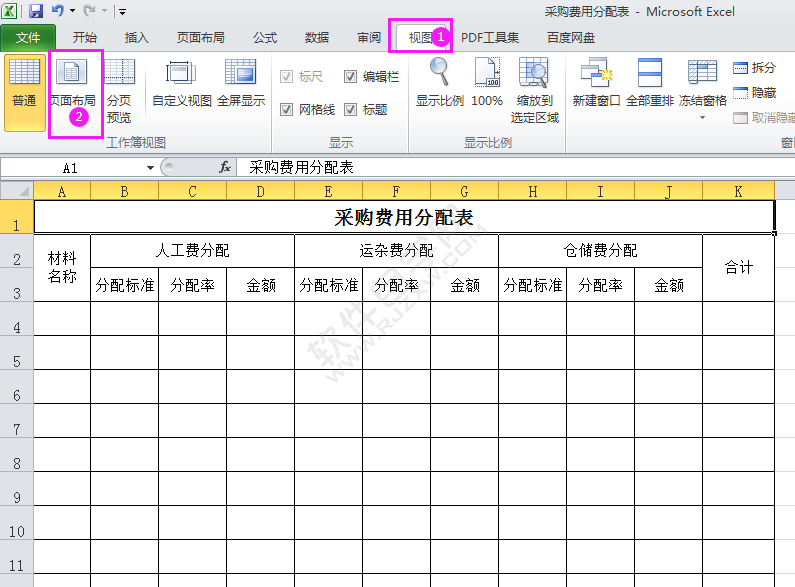Open the Redo history dropdown
Viewport: 795px width, 587px height.
coord(104,11)
